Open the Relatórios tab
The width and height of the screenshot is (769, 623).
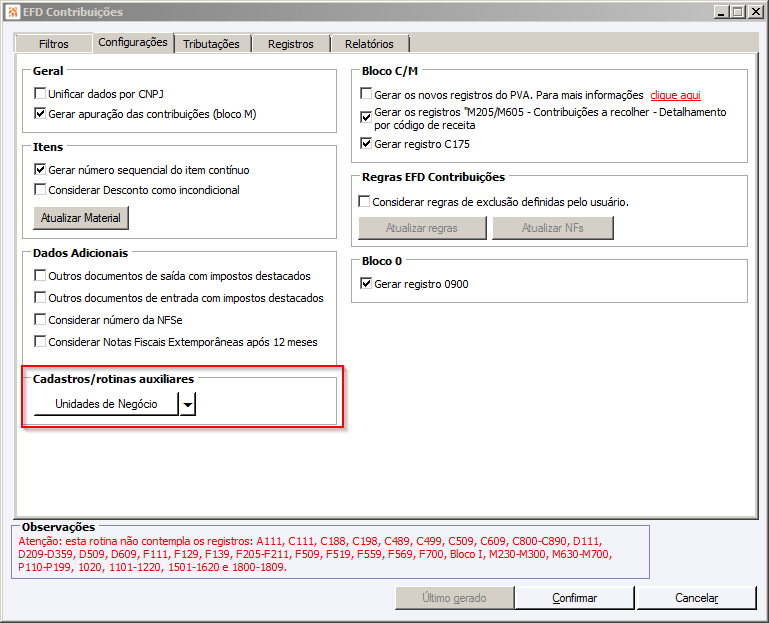pyautogui.click(x=369, y=44)
